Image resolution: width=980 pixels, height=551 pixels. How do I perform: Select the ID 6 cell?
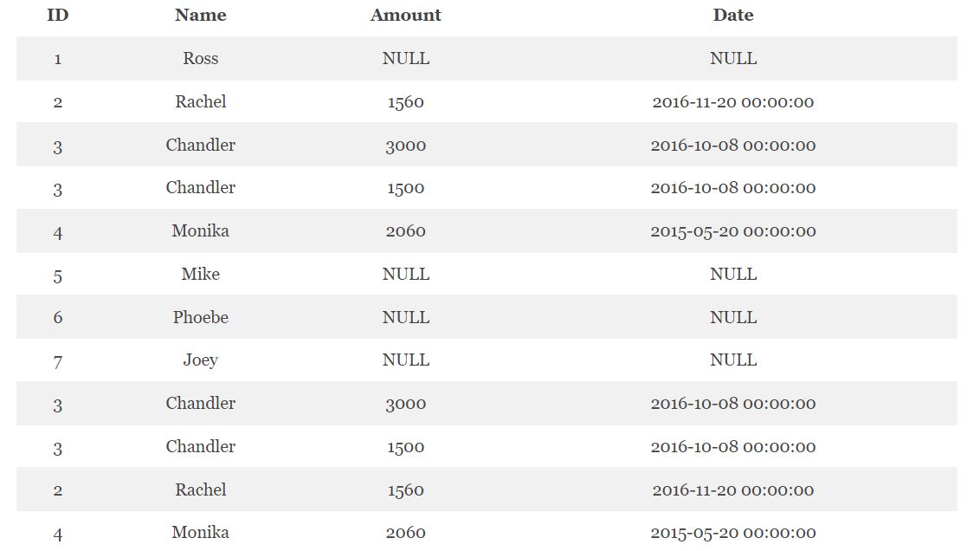[57, 317]
